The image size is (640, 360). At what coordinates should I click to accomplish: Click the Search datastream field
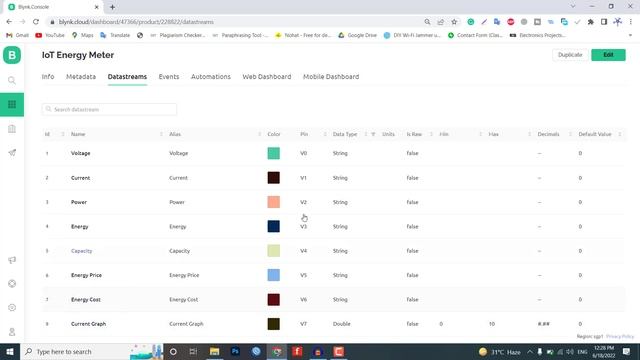[109, 109]
